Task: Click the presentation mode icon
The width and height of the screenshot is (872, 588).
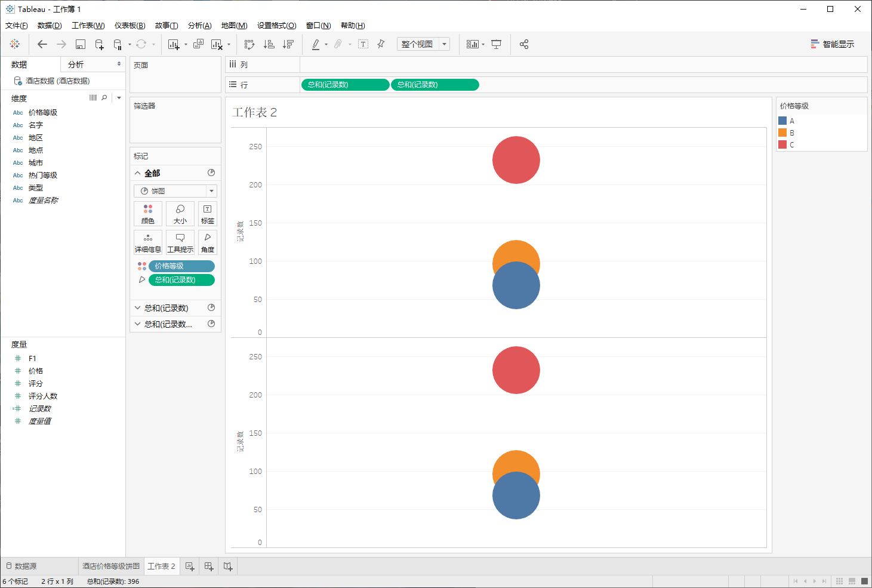Action: pyautogui.click(x=496, y=44)
